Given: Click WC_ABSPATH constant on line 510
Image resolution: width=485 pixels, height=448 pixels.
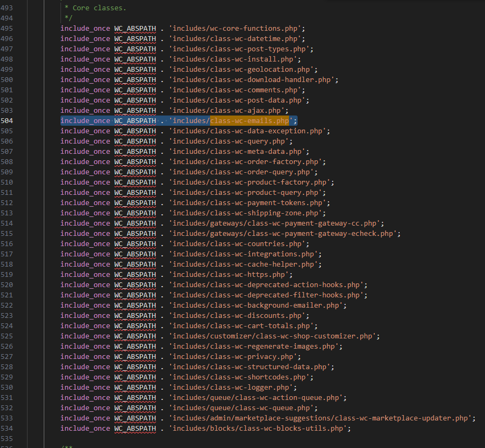Looking at the screenshot, I should point(134,182).
